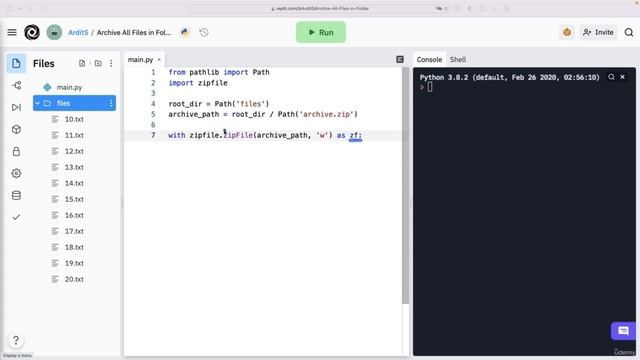
Task: Open the Database sidebar icon
Action: click(16, 196)
